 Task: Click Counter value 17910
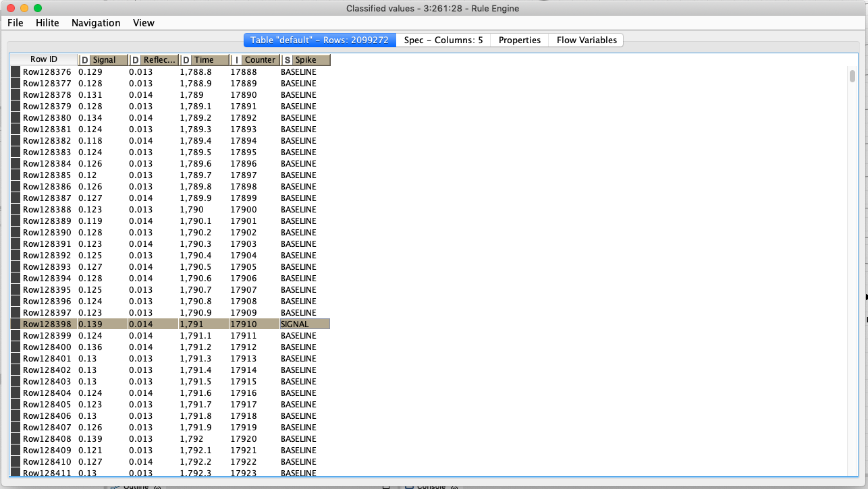(243, 324)
